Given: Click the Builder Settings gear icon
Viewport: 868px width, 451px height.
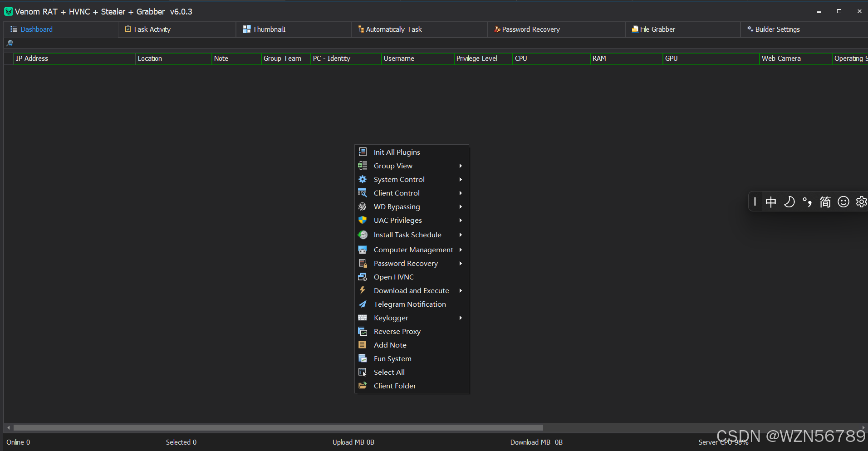Looking at the screenshot, I should 750,29.
